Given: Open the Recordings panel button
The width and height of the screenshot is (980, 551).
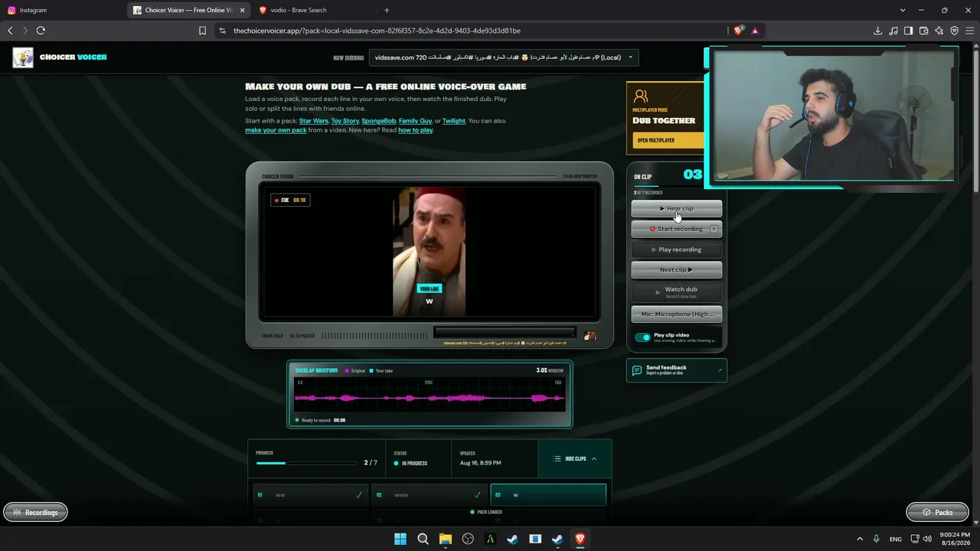Looking at the screenshot, I should (35, 513).
